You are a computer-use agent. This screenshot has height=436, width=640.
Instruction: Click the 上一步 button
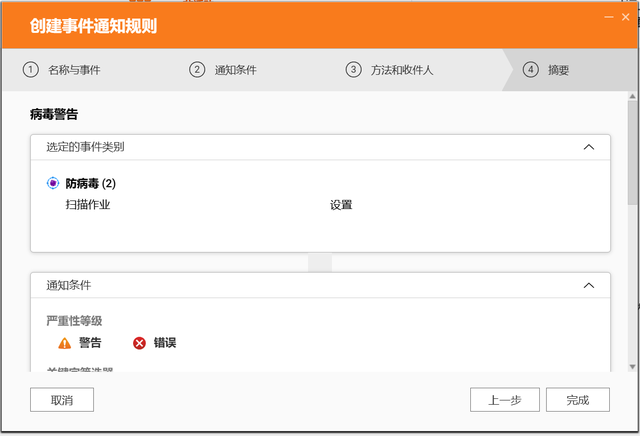click(x=505, y=400)
